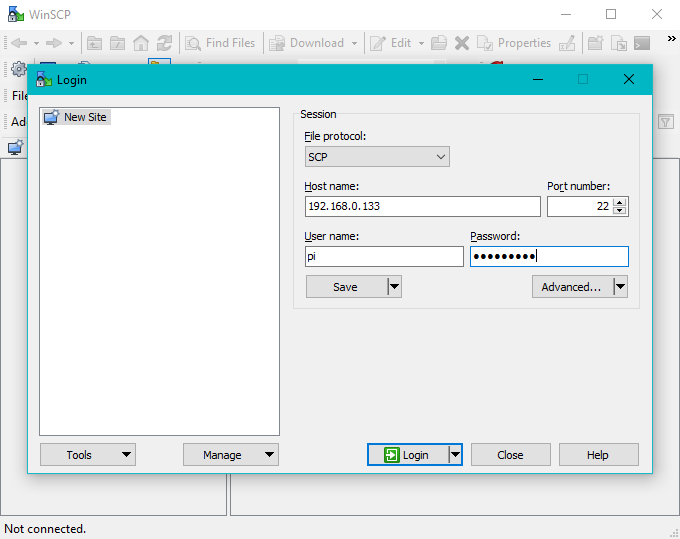Click the User name field
This screenshot has height=539, width=680.
(x=384, y=256)
